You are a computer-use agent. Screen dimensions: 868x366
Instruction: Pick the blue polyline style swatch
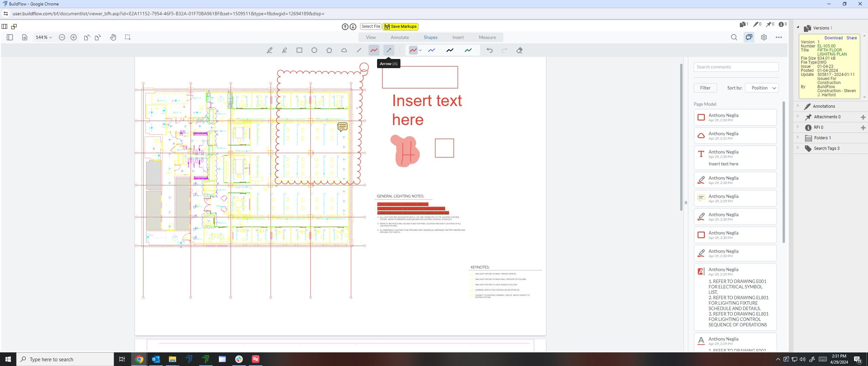click(431, 50)
